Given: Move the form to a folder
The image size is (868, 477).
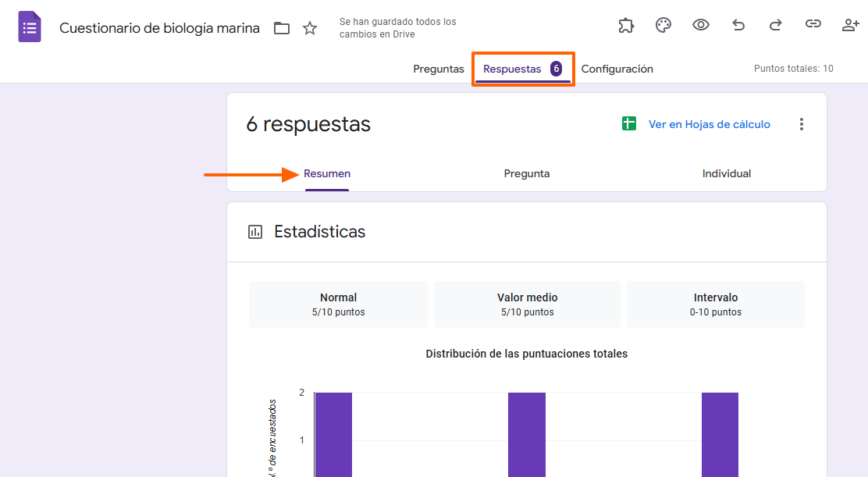Looking at the screenshot, I should pyautogui.click(x=281, y=27).
